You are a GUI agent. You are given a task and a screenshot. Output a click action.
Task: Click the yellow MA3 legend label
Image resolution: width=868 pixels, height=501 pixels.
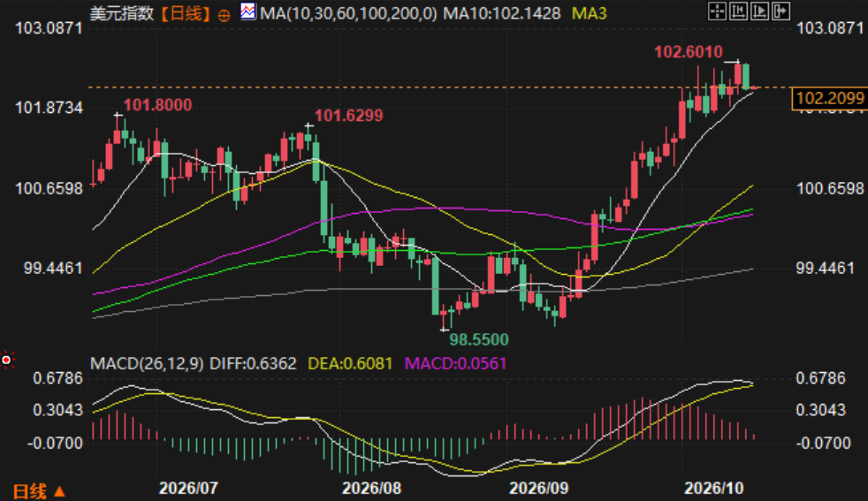coord(589,13)
